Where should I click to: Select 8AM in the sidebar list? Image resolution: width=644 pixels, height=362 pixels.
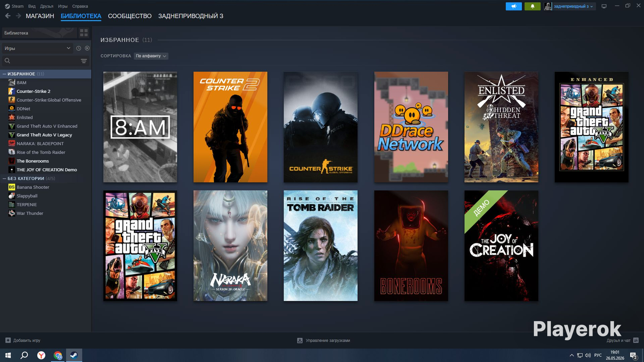45,83
